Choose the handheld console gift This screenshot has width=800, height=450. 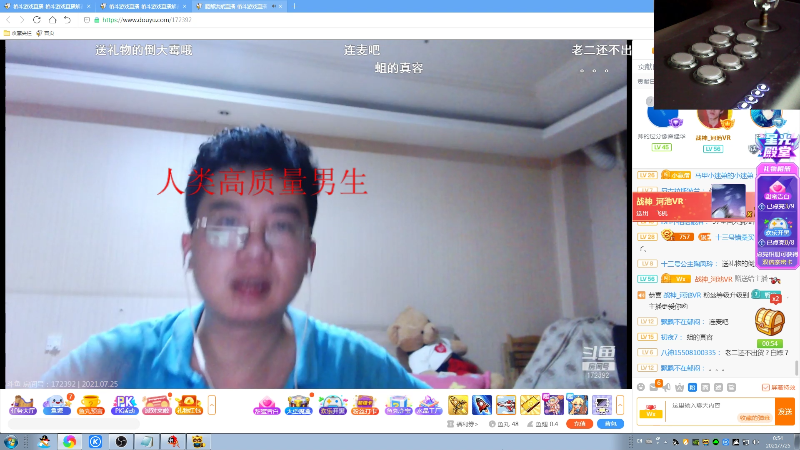coord(602,405)
